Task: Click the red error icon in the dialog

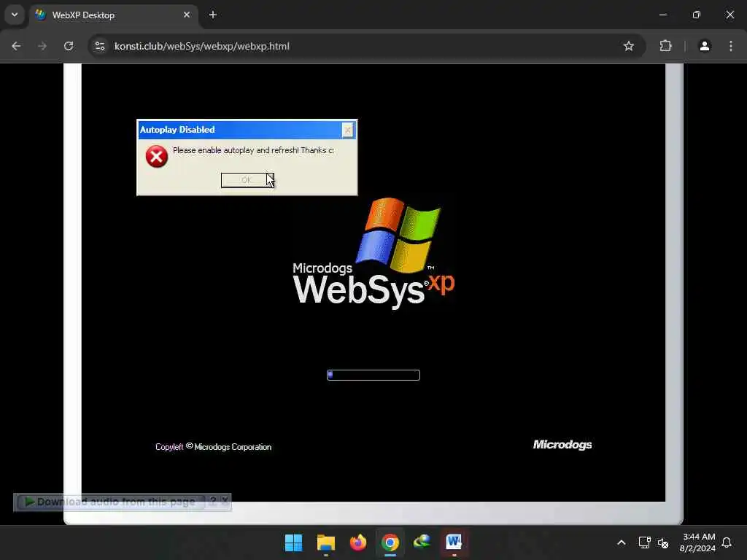Action: (x=157, y=157)
